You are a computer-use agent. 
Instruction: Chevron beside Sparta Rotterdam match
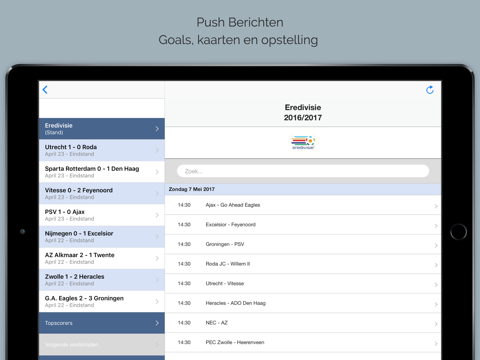point(157,172)
